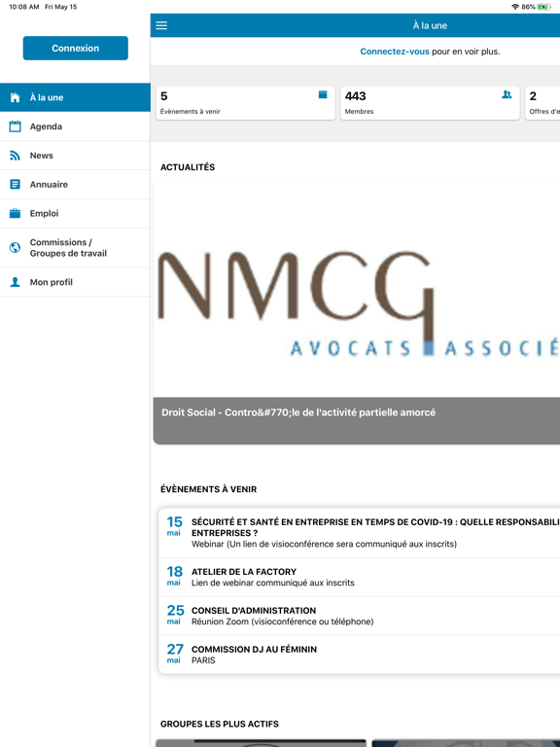Click the globe icon beside Commissions
The height and width of the screenshot is (747, 560).
[x=16, y=248]
